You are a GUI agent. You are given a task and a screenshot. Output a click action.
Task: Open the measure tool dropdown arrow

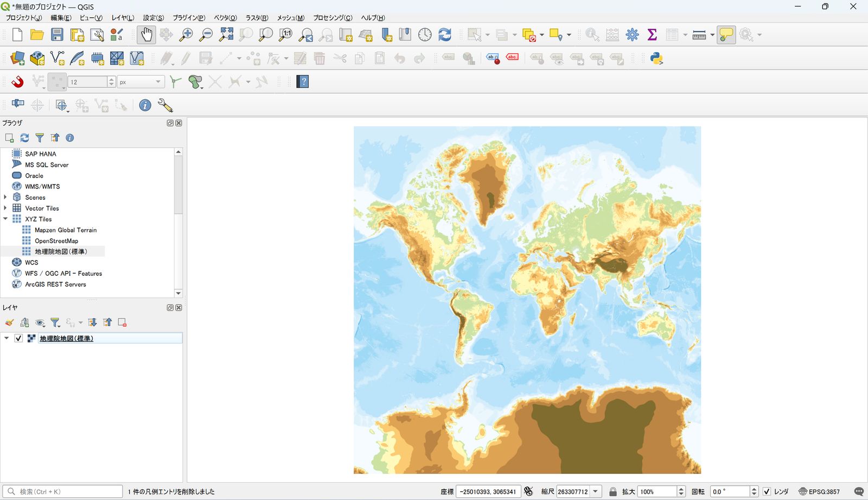[x=712, y=35]
